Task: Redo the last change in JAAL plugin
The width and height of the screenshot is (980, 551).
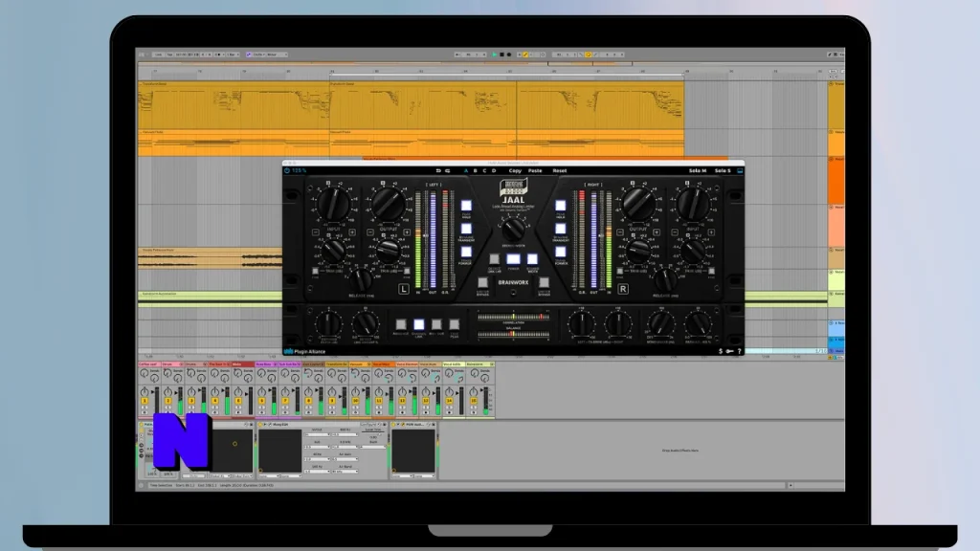Action: coord(448,170)
